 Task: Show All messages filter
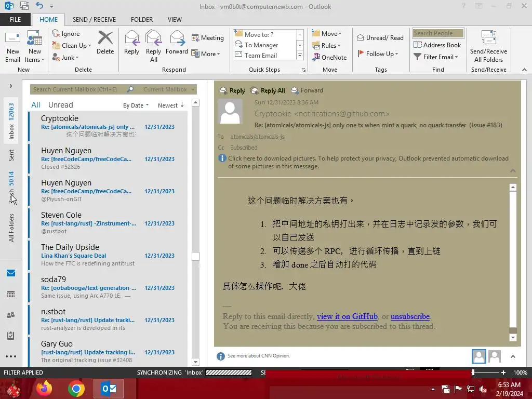(x=36, y=105)
